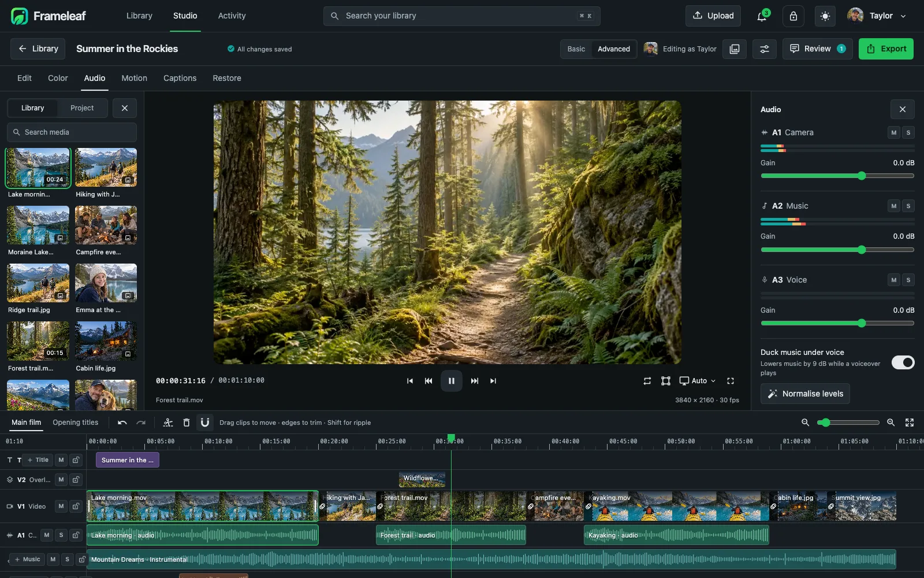924x578 pixels.
Task: Open the media gallery icon beside Editing as Taylor
Action: pos(735,49)
